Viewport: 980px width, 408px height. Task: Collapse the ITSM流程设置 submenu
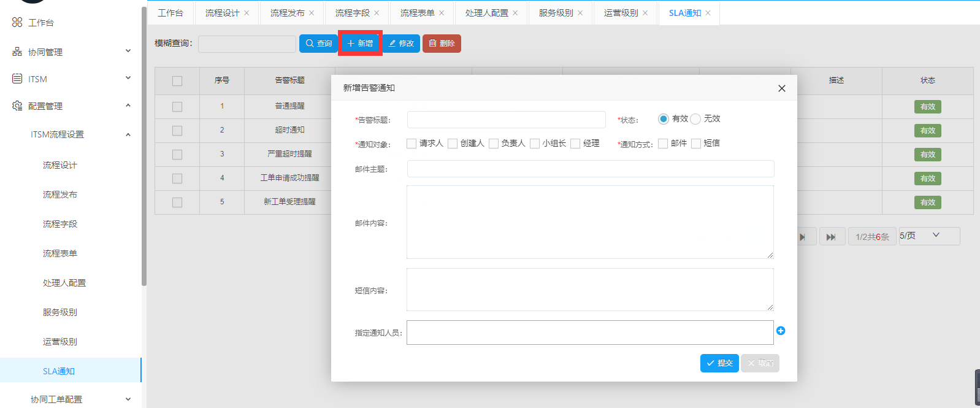(128, 134)
